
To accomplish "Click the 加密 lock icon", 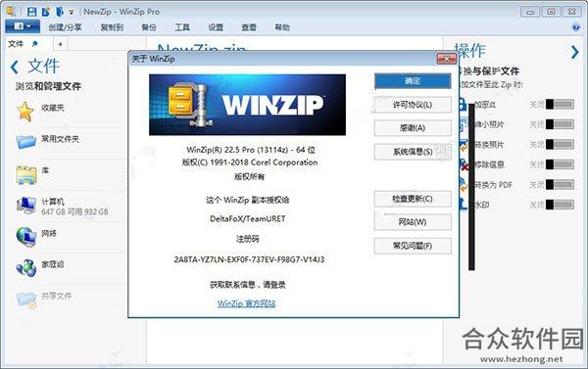I will coord(464,104).
